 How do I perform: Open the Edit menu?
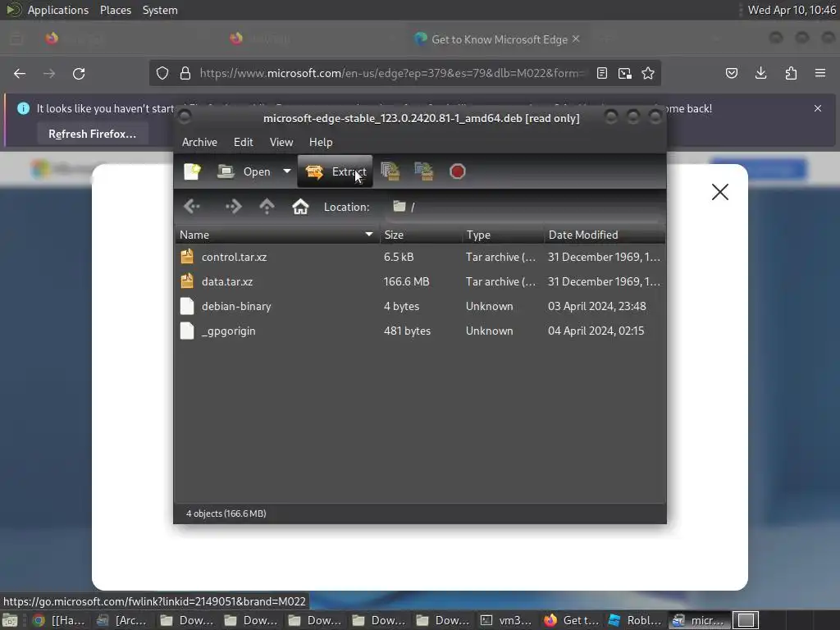tap(243, 142)
